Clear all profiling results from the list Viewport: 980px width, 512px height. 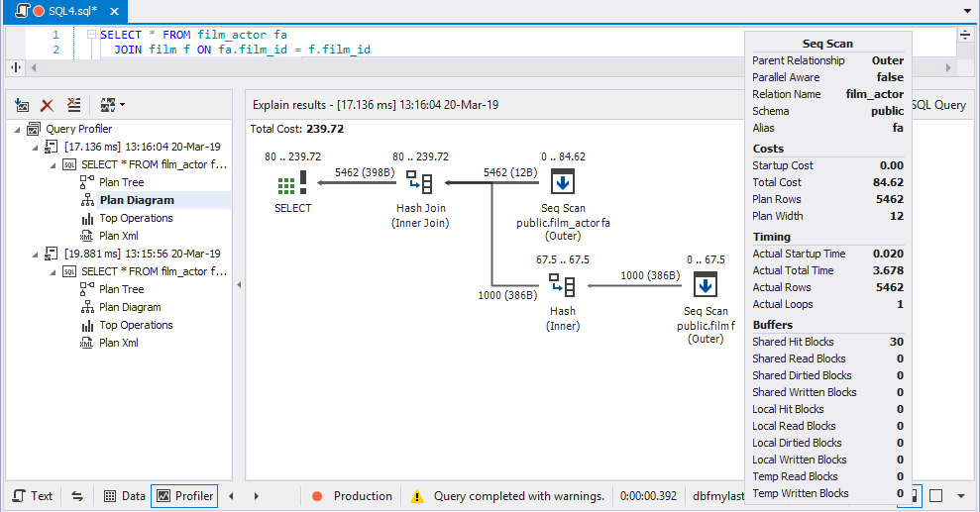pyautogui.click(x=73, y=105)
